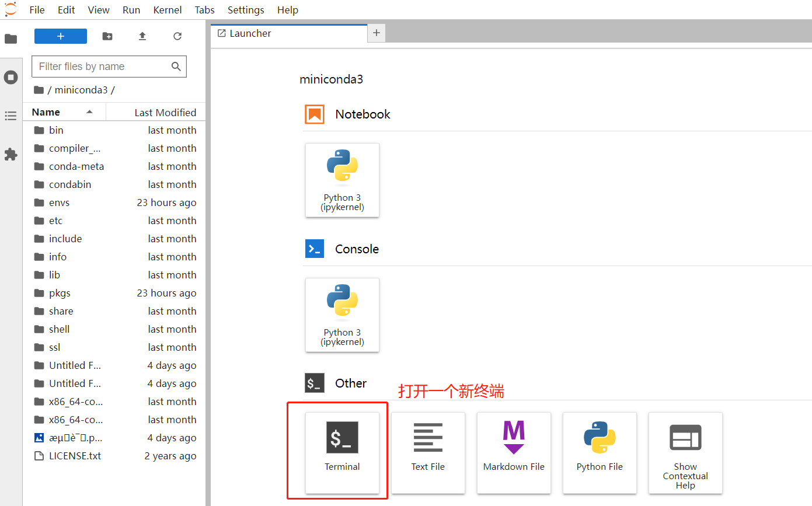
Task: Select the etc folder
Action: click(x=114, y=221)
